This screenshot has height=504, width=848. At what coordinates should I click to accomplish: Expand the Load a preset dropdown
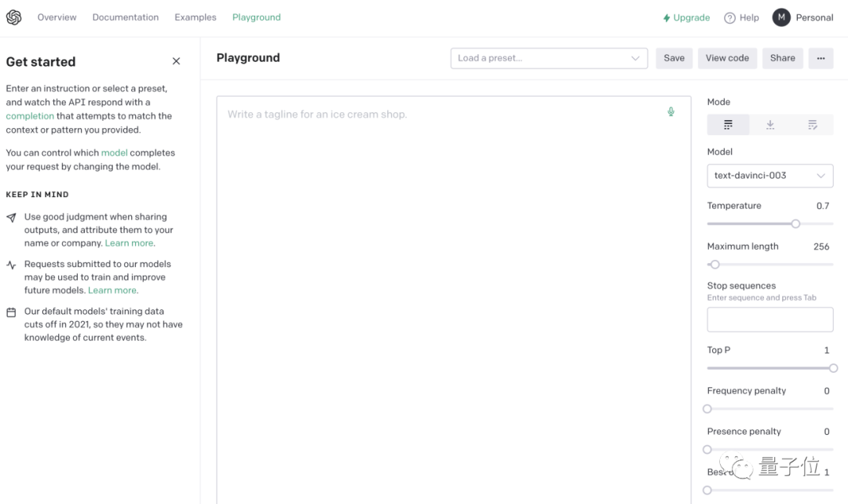pyautogui.click(x=549, y=58)
